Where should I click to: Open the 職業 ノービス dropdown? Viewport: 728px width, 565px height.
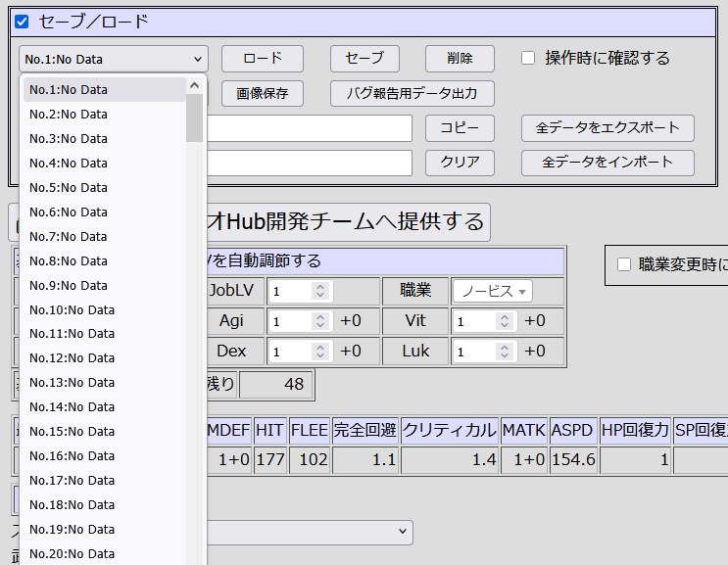[x=492, y=292]
